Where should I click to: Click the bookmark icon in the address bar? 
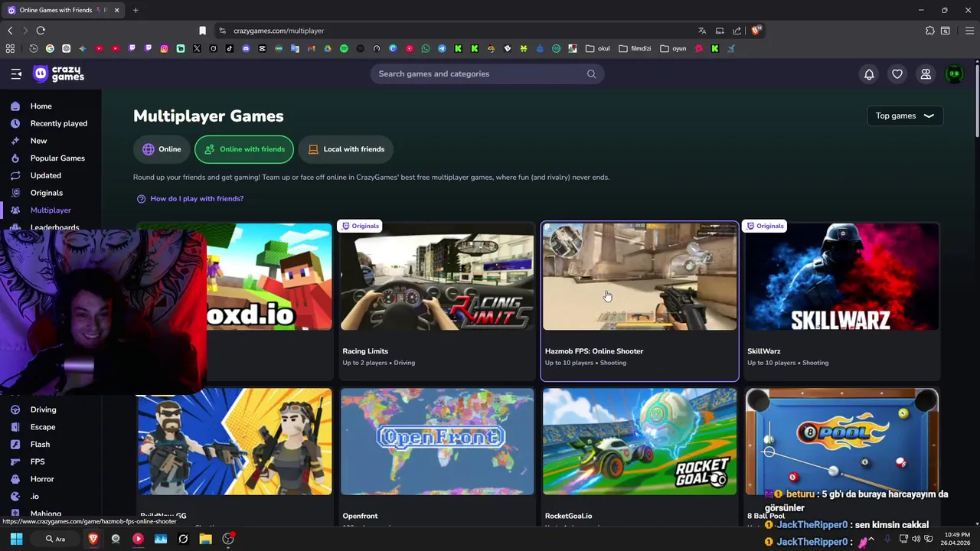pos(202,31)
